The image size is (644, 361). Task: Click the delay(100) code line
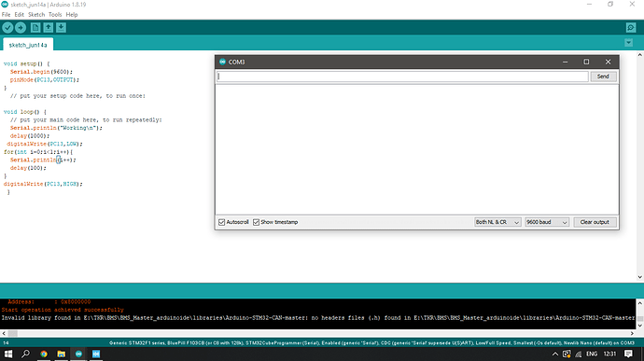click(28, 168)
